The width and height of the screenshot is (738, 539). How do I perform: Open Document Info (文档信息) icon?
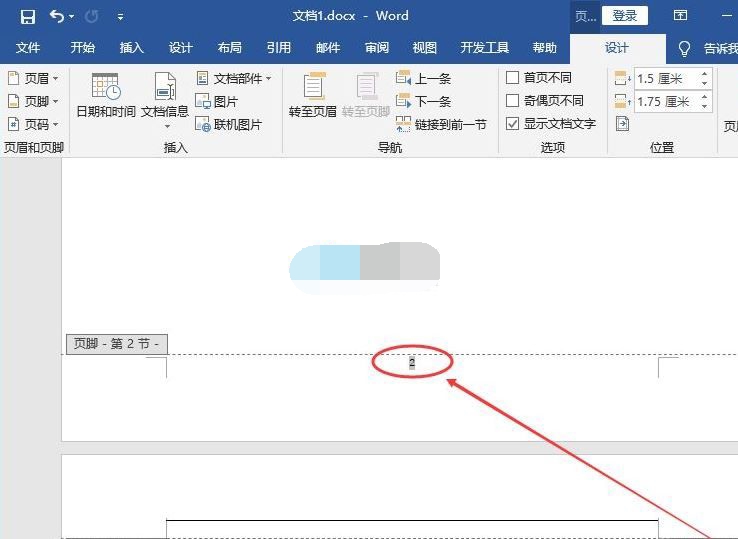tap(165, 97)
